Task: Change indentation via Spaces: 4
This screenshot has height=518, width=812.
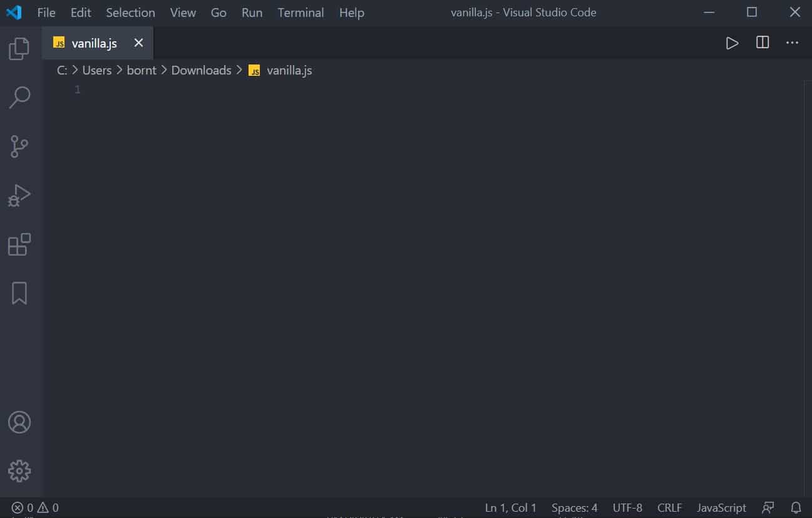Action: point(574,507)
